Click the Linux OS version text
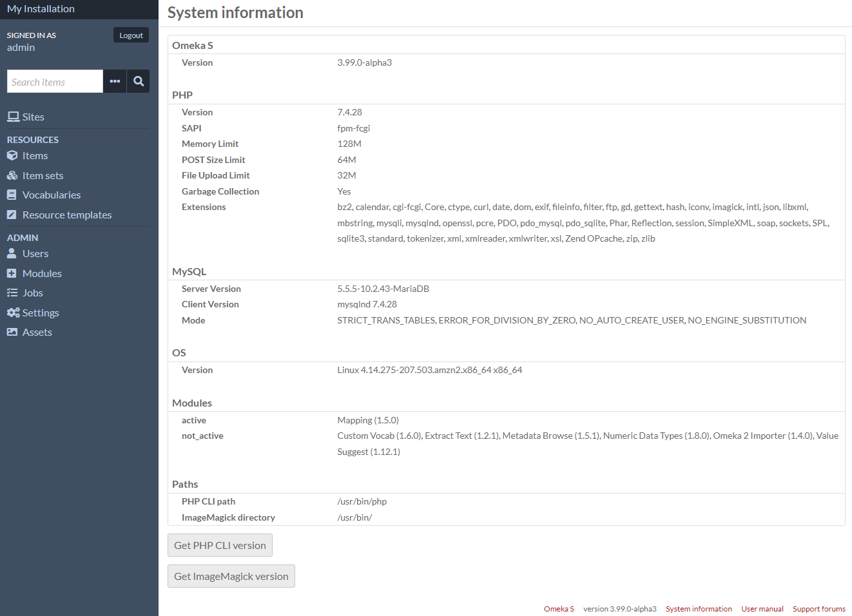852x616 pixels. pyautogui.click(x=429, y=370)
